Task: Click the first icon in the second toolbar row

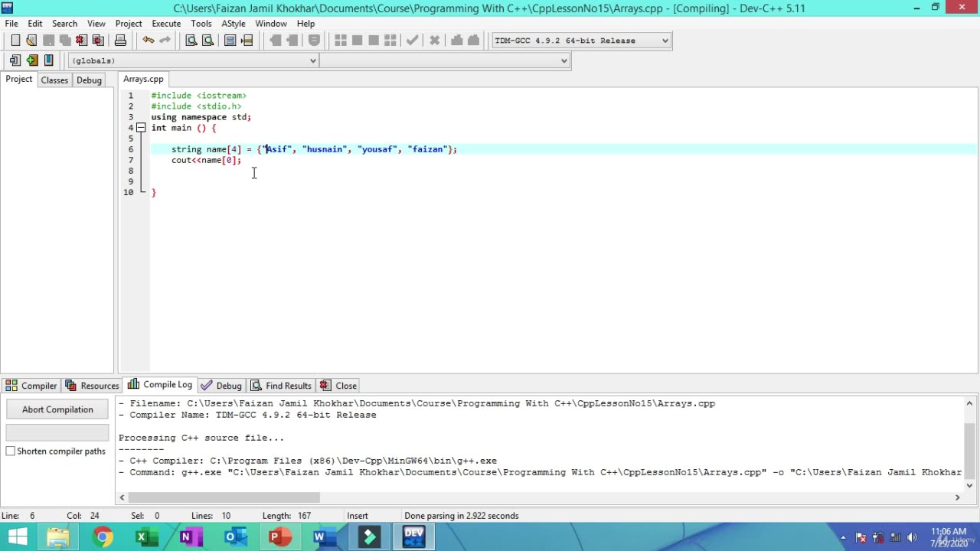Action: pos(15,60)
